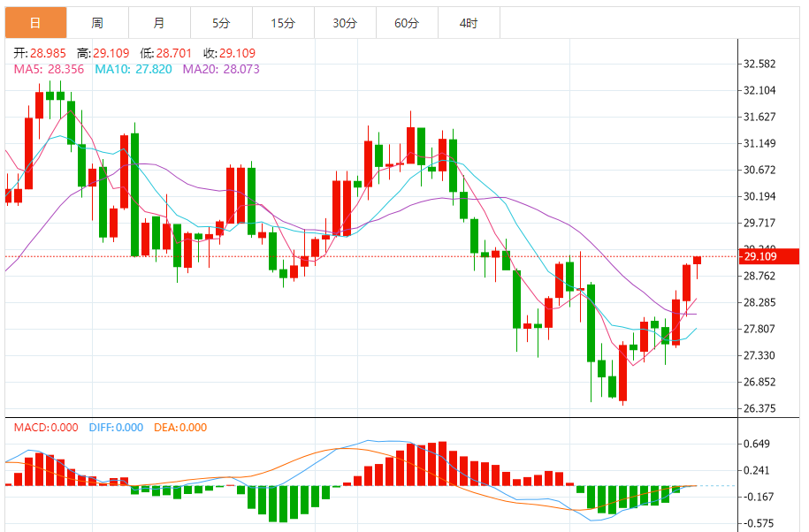
Task: Click the MACD:0.000 label
Action: coord(46,428)
